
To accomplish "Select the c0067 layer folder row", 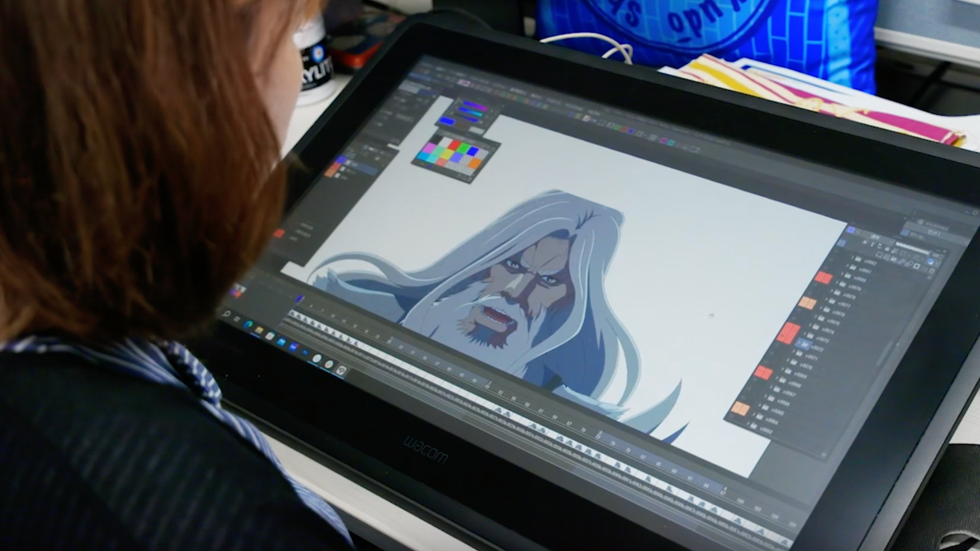I will (x=784, y=391).
